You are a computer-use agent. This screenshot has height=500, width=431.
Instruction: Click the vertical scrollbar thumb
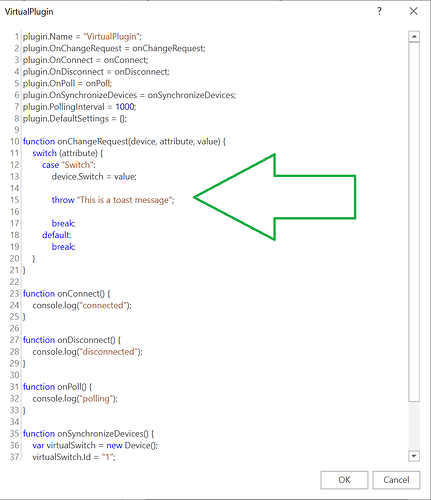point(414,222)
